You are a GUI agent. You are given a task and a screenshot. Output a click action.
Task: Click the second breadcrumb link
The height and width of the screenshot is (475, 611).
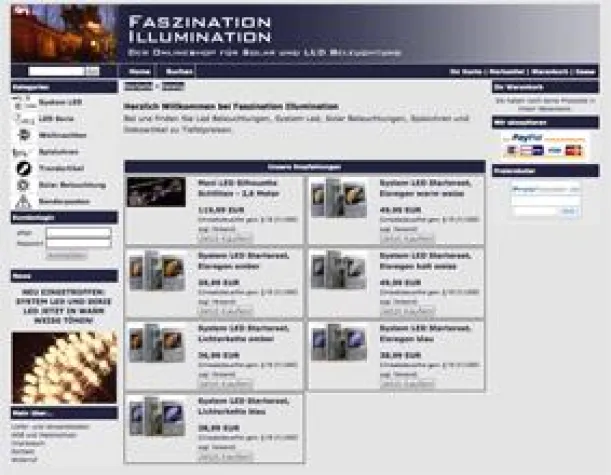[x=173, y=86]
